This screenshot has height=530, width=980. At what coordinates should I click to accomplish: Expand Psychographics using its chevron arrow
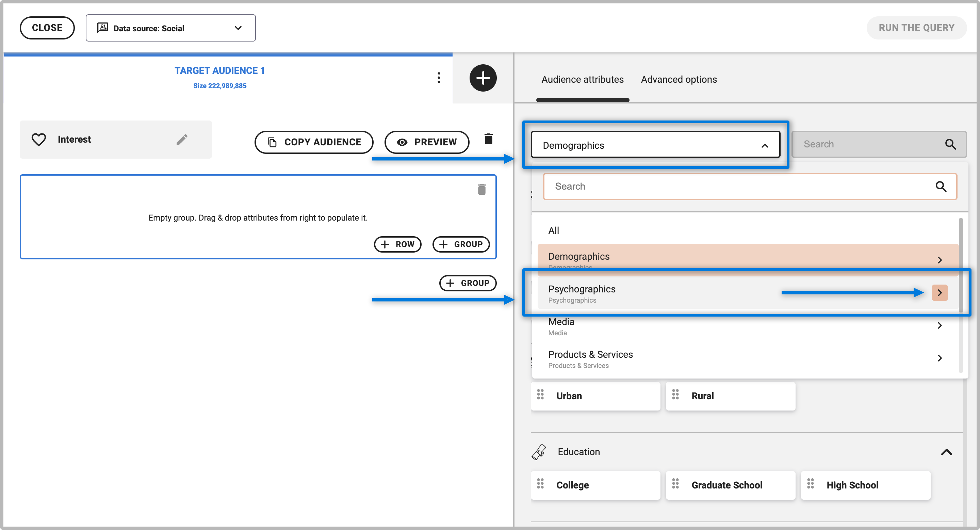pos(939,293)
